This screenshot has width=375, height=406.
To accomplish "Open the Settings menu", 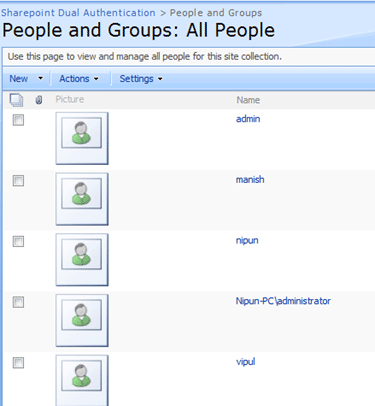I will 136,79.
